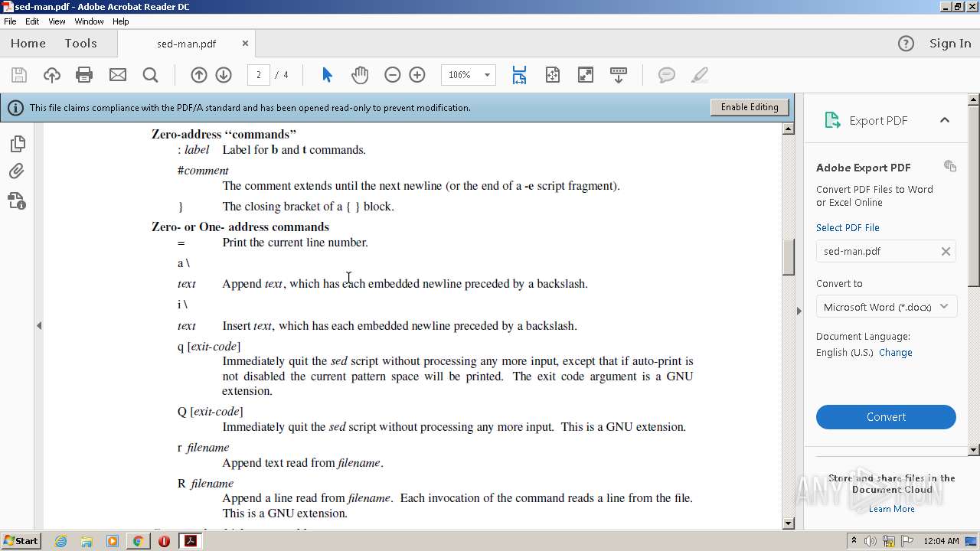Click the 12:04 AM system clock

941,541
